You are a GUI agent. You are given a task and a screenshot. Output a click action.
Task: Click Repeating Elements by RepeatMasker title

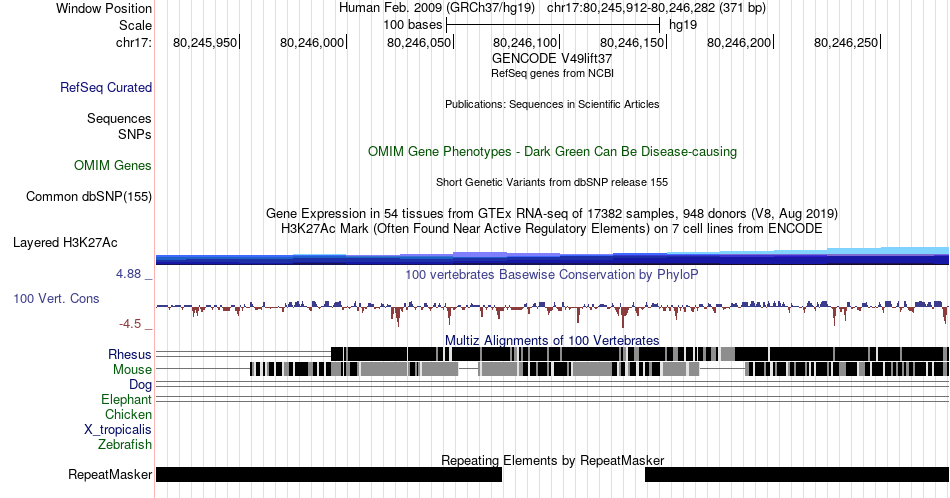click(x=552, y=460)
